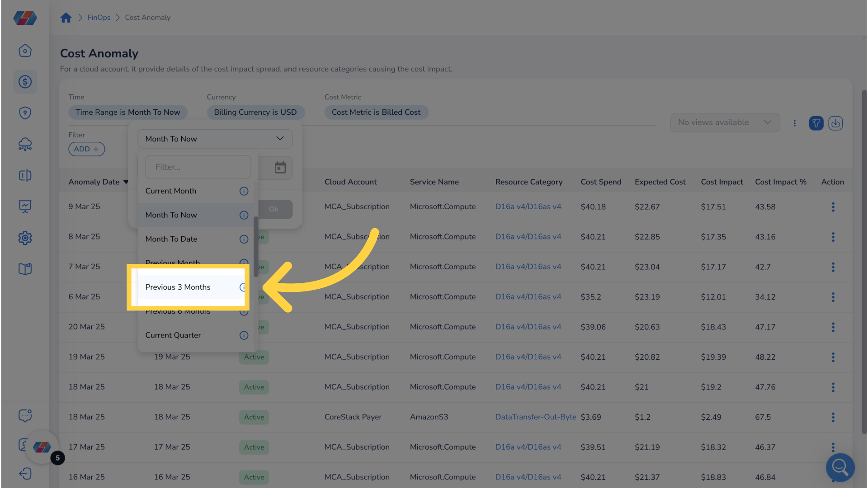Screen dimensions: 868x488
Task: Click the $19.39 cost impact value
Action: [713, 357]
